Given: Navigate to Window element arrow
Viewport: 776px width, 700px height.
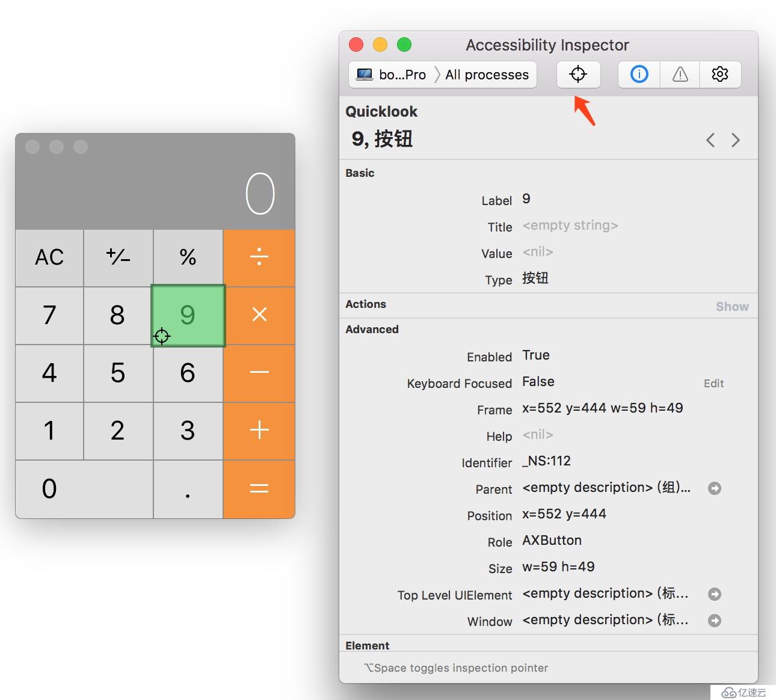Looking at the screenshot, I should pyautogui.click(x=715, y=621).
